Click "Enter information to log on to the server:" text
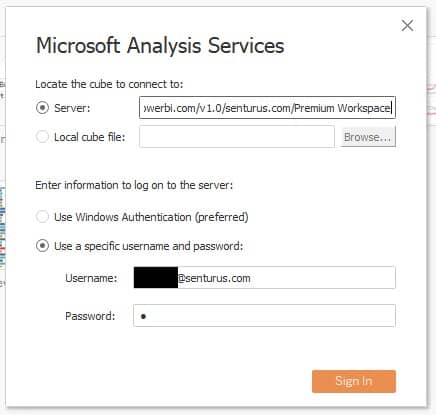This screenshot has width=436, height=415. (x=134, y=185)
